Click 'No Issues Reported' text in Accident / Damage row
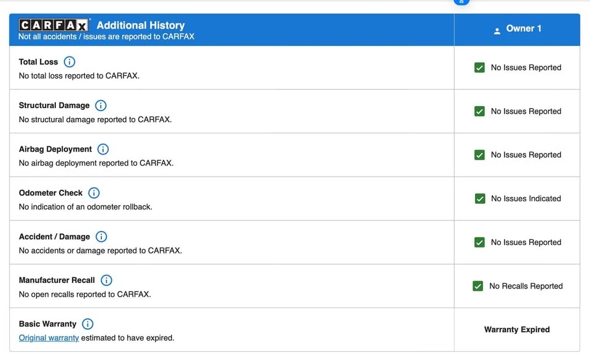The image size is (590, 364). point(526,242)
